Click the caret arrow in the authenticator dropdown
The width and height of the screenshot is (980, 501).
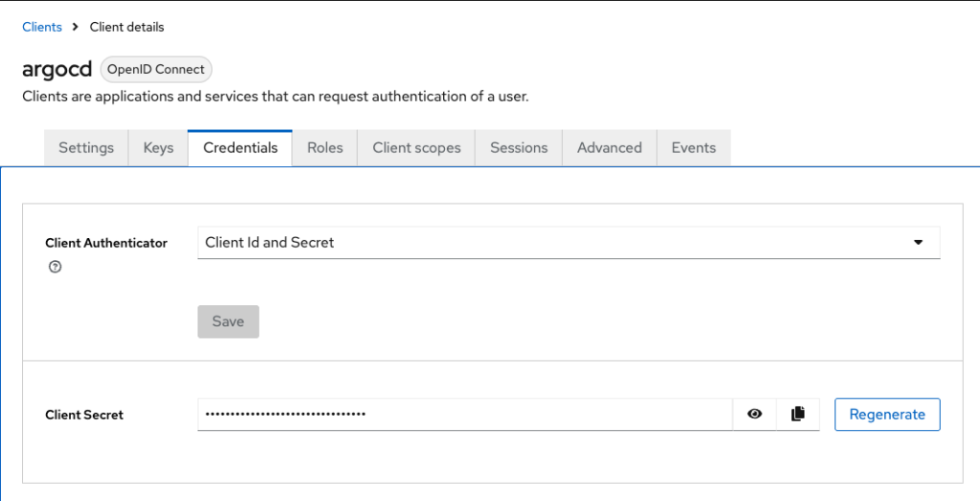point(918,243)
